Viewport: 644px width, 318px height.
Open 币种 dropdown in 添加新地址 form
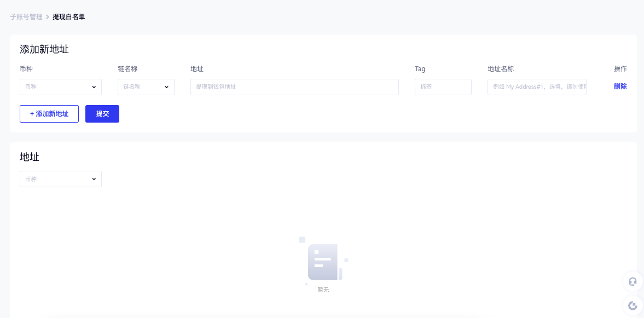pos(60,87)
